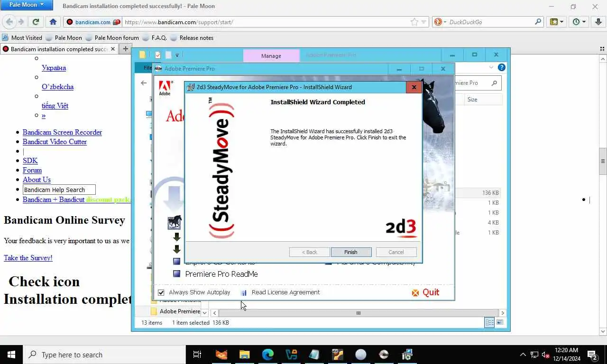This screenshot has height=364, width=607.
Task: Open the Pale Moon application menu
Action: click(27, 5)
